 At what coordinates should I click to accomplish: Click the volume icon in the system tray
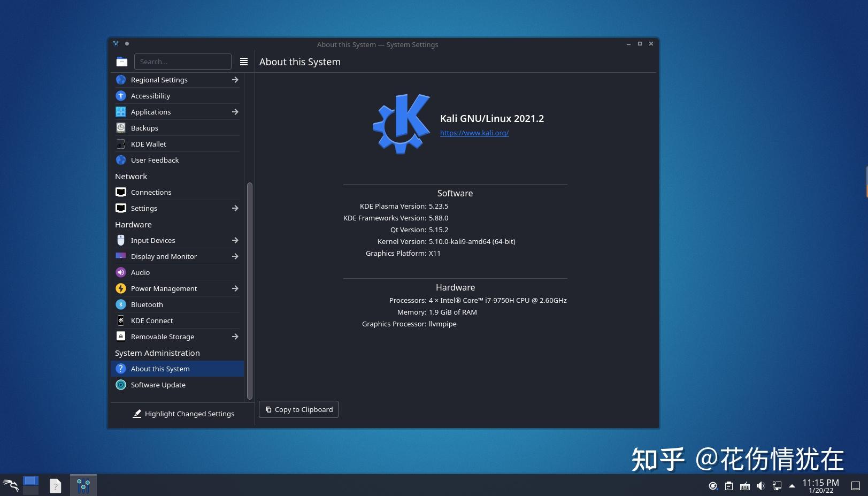[x=761, y=485]
